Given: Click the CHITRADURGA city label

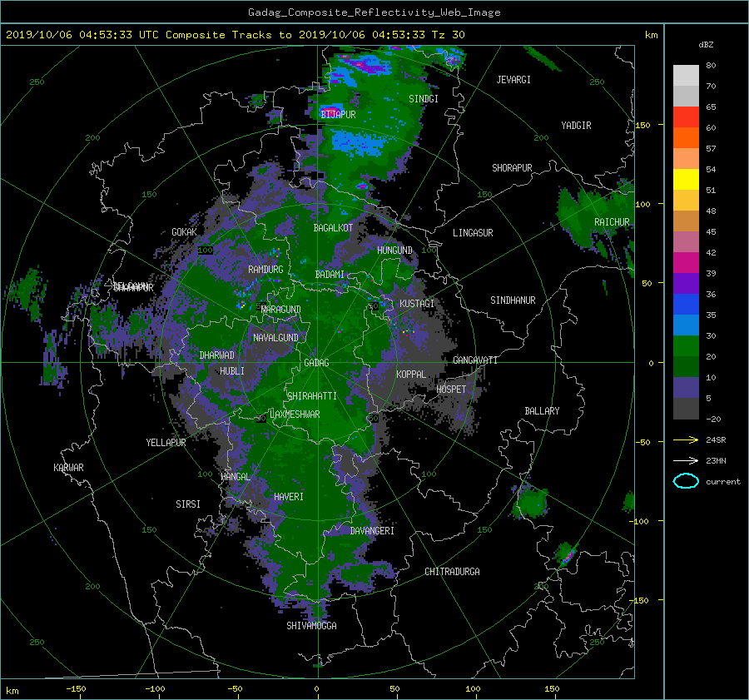Looking at the screenshot, I should tap(453, 572).
